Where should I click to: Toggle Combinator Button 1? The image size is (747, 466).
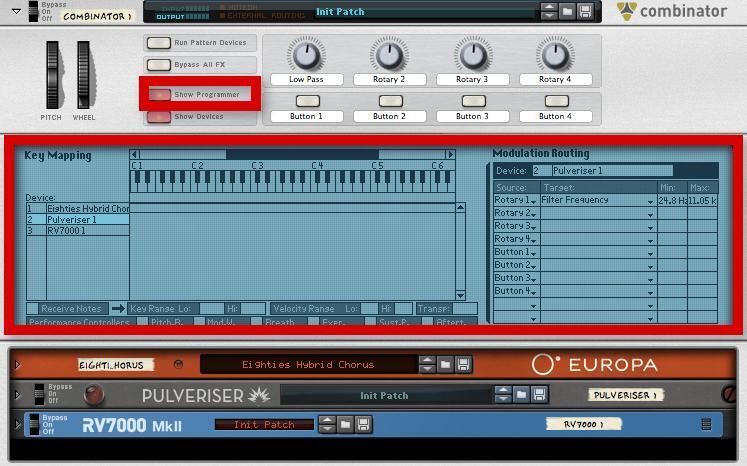tap(308, 101)
